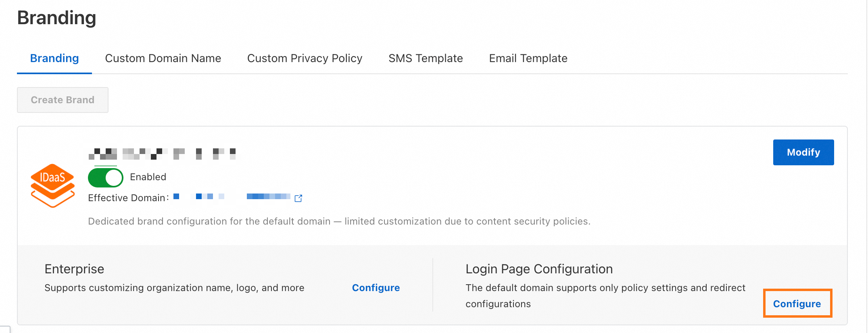Screen dimensions: 868x333
Task: Go to the Custom Privacy Policy tab
Action: click(x=305, y=58)
